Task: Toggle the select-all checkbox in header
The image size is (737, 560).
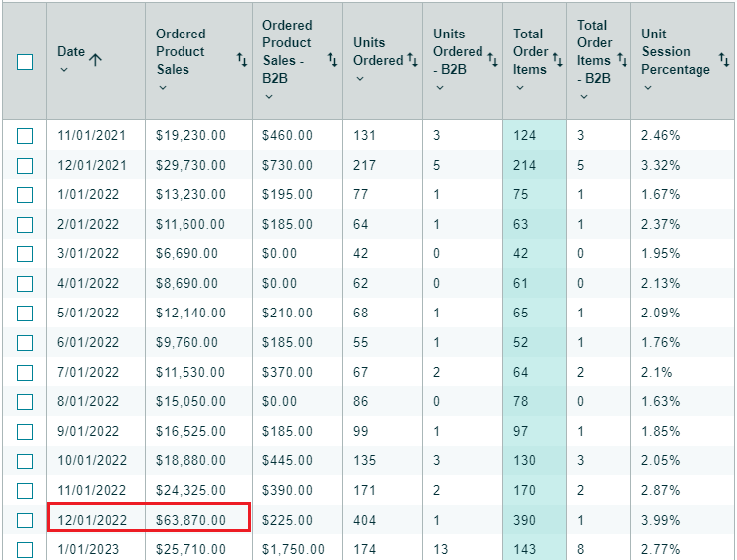Action: coord(25,61)
